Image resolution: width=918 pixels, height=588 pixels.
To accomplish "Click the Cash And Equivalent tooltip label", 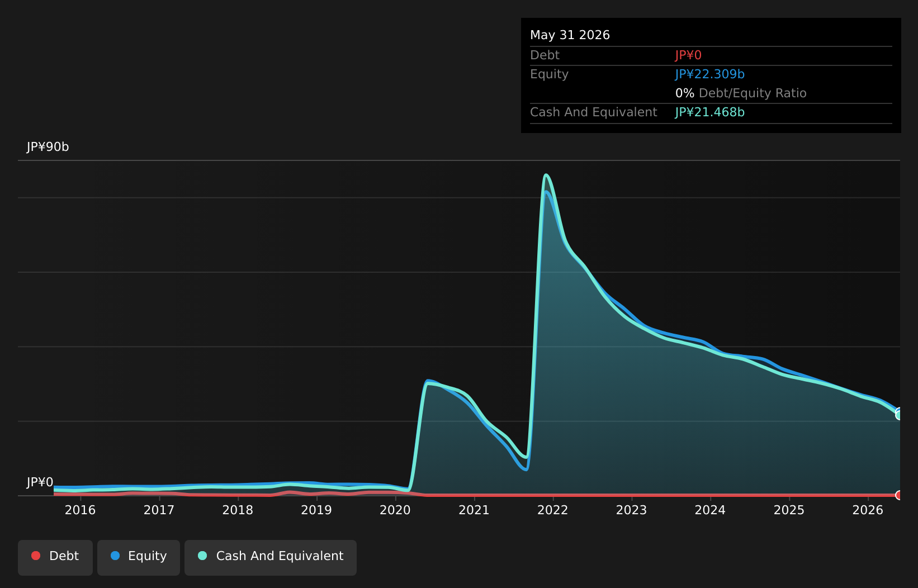I will (593, 112).
